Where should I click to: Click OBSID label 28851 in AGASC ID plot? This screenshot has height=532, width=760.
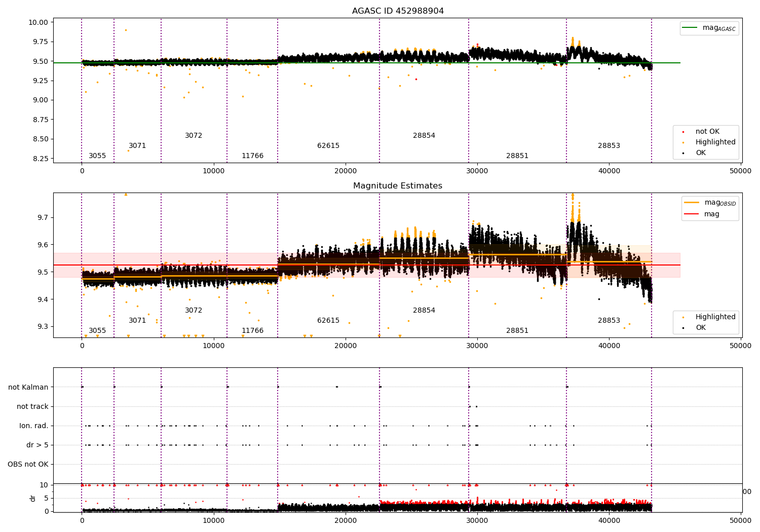tap(517, 156)
